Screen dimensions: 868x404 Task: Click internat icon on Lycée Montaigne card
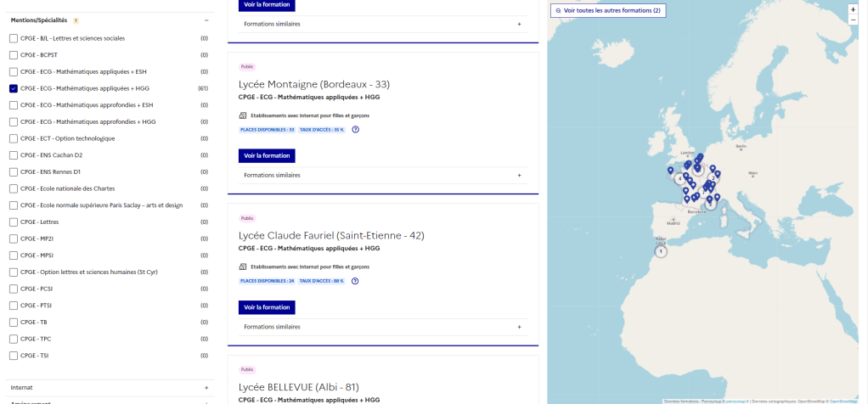(242, 115)
